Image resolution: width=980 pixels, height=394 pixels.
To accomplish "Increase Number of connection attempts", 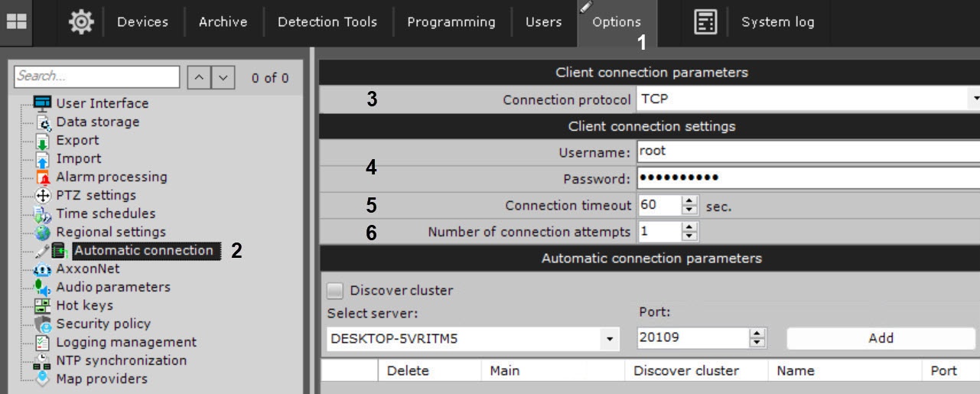I will (690, 227).
